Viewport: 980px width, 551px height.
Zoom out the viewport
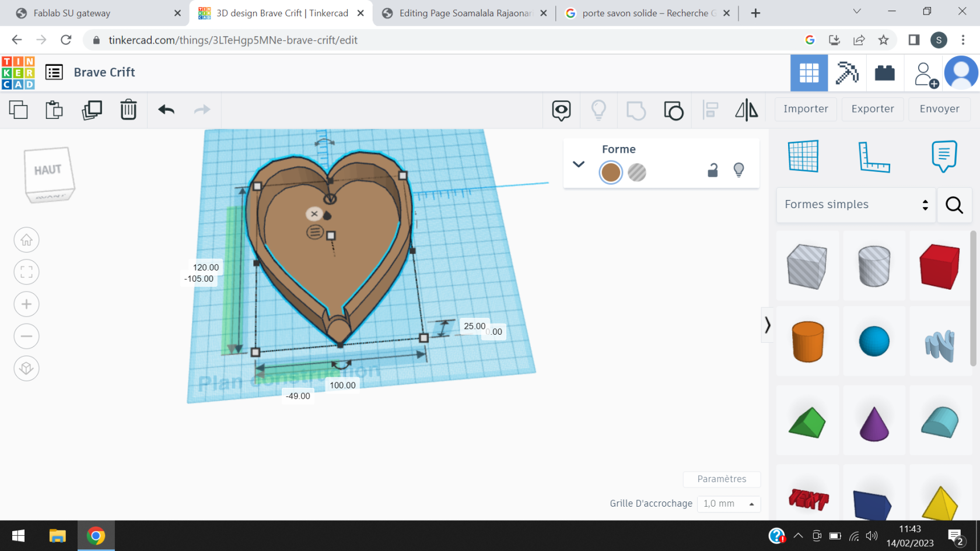coord(26,336)
